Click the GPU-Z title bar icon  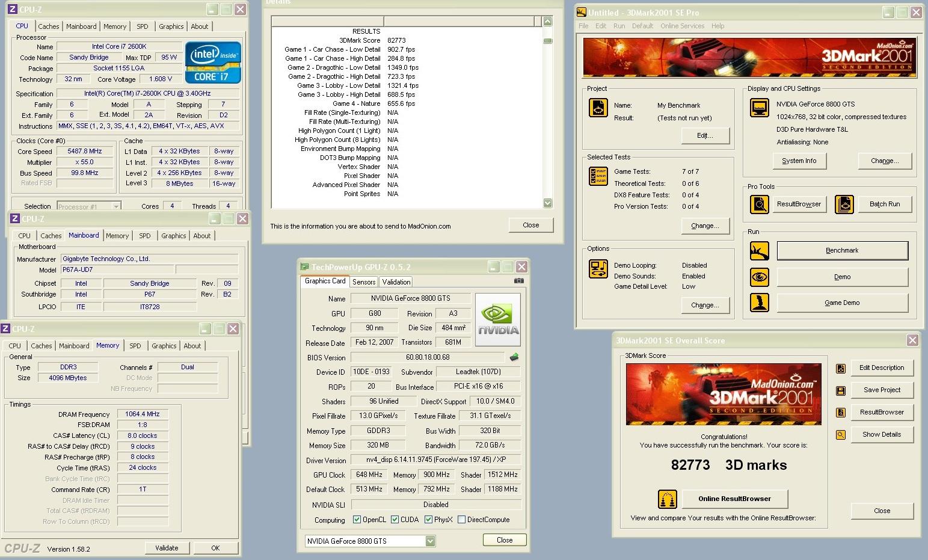304,266
